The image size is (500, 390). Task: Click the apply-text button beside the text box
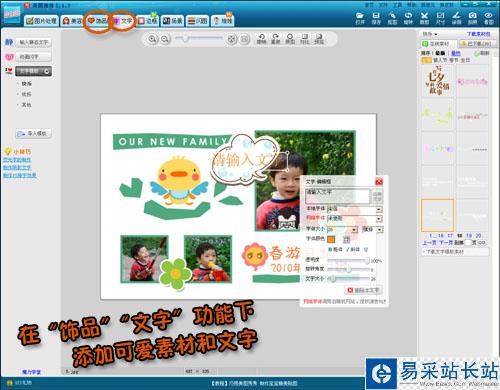click(377, 196)
